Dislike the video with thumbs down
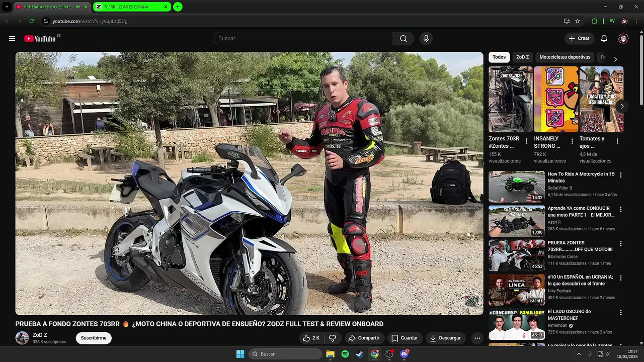This screenshot has width=644, height=362. point(333,338)
